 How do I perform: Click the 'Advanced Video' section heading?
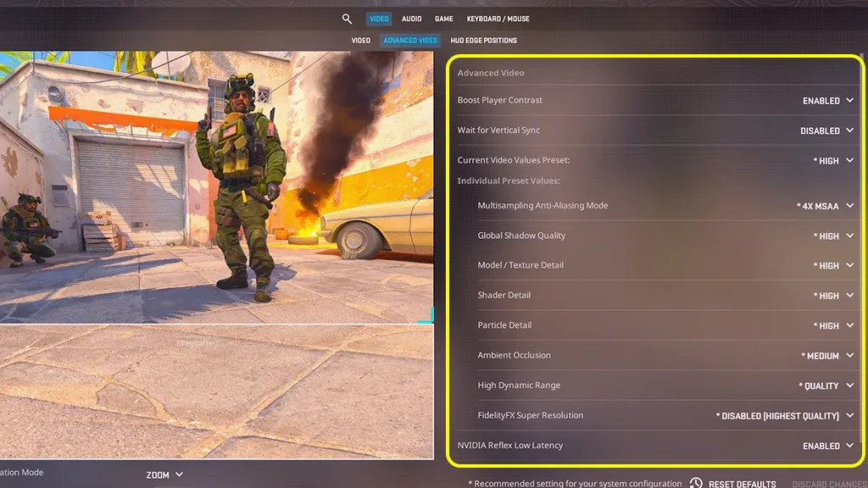pos(491,73)
